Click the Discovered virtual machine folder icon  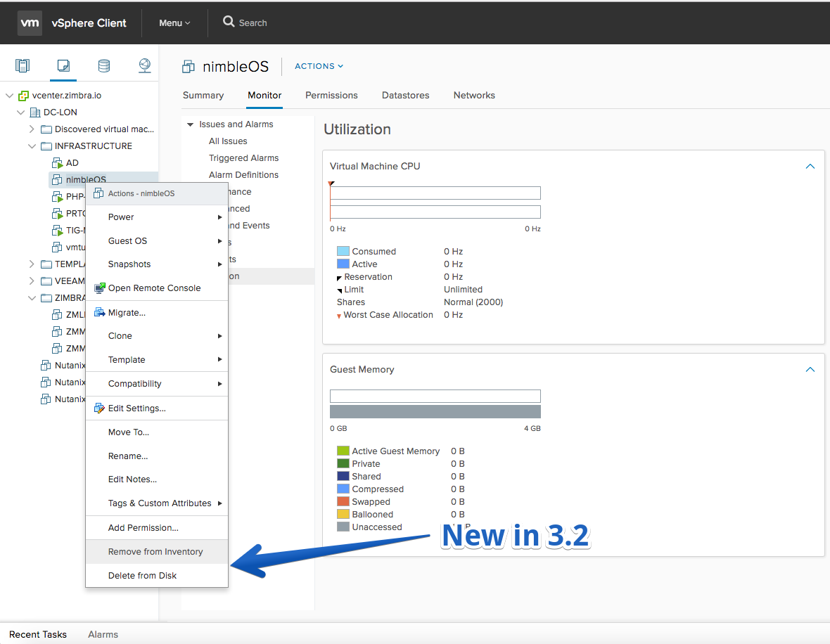tap(46, 129)
